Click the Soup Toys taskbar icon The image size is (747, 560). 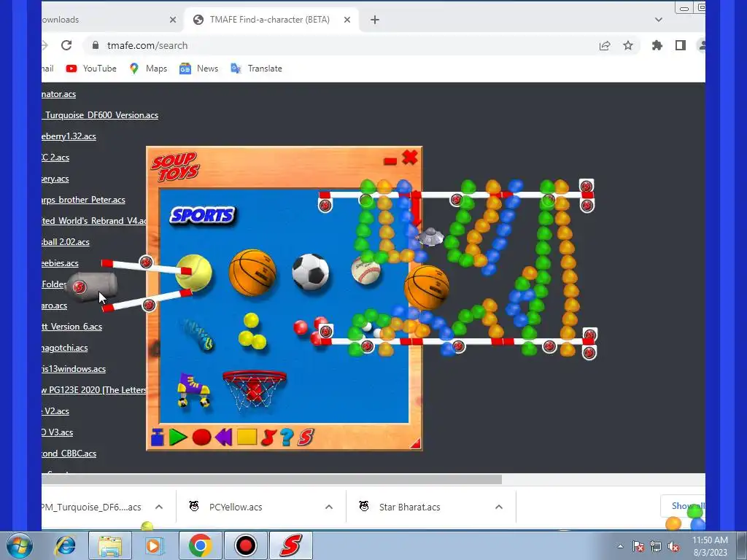[291, 545]
